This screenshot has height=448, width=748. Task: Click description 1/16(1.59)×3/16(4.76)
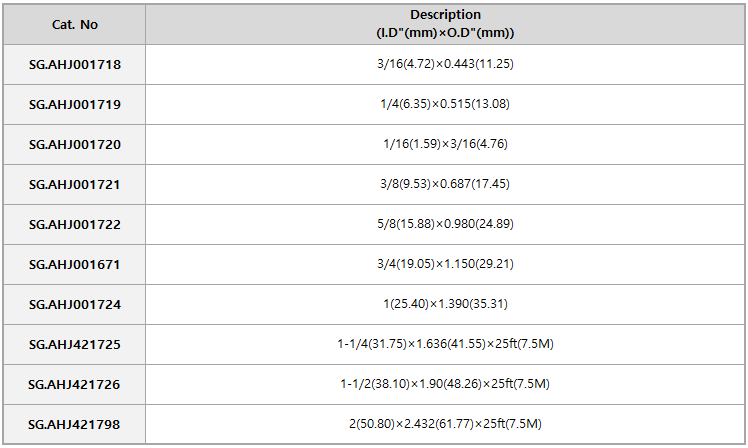[445, 144]
